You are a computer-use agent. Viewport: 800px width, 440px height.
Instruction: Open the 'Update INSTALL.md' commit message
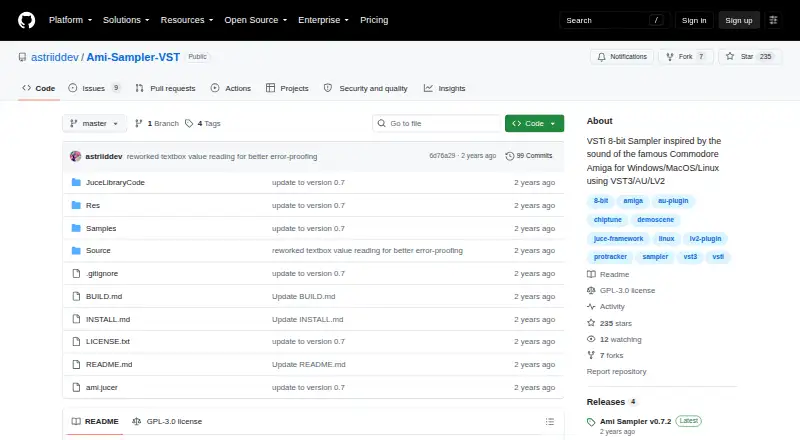pyautogui.click(x=307, y=319)
